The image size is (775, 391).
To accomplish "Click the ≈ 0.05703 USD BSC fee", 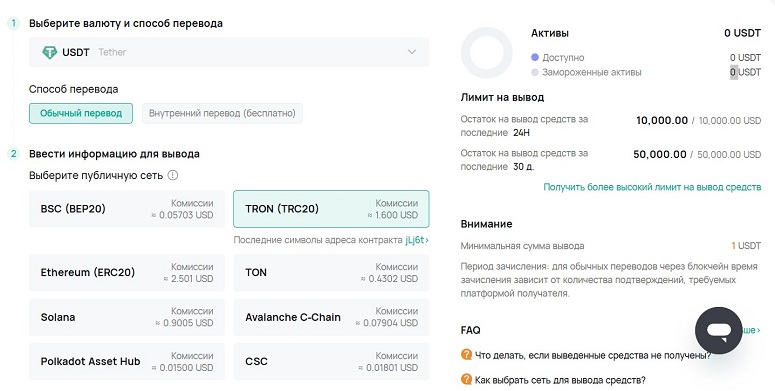I will coord(182,215).
